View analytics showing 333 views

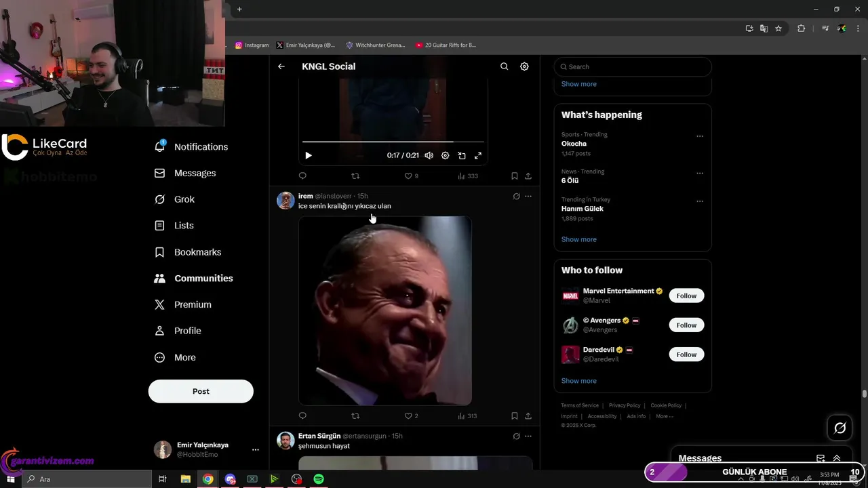468,176
